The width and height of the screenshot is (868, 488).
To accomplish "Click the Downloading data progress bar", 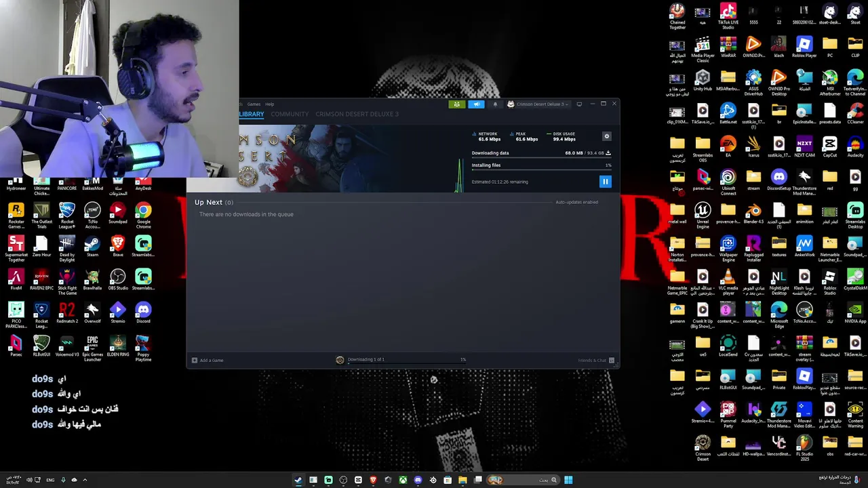I will pyautogui.click(x=541, y=158).
